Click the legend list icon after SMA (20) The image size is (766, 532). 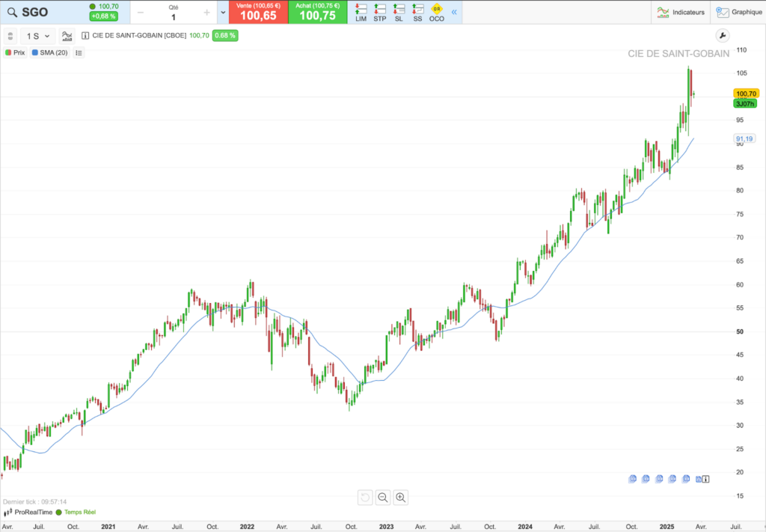(x=79, y=53)
